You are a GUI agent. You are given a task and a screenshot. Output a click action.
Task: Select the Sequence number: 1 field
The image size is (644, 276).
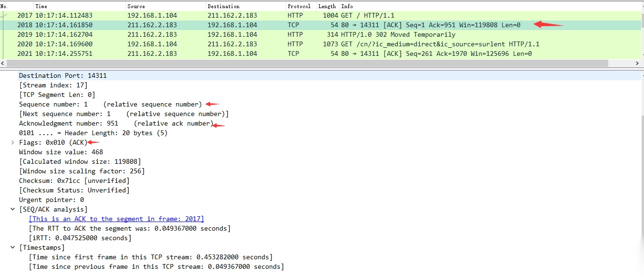point(111,104)
